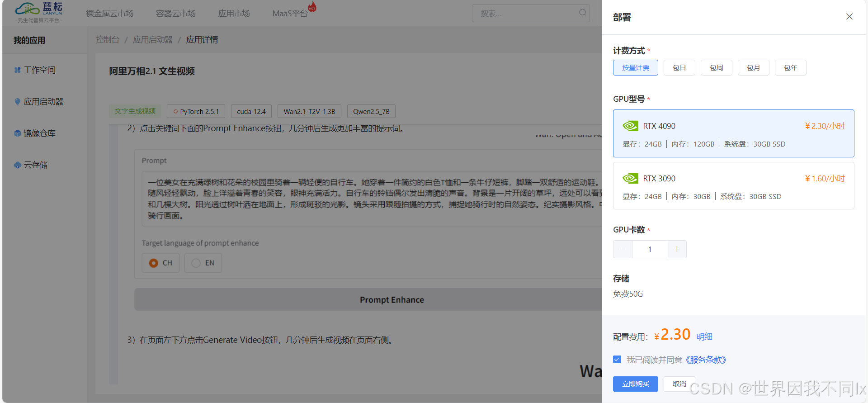Screen dimensions: 868x403
Task: Click the HOT flame badge on MaaS平台
Action: pyautogui.click(x=312, y=7)
